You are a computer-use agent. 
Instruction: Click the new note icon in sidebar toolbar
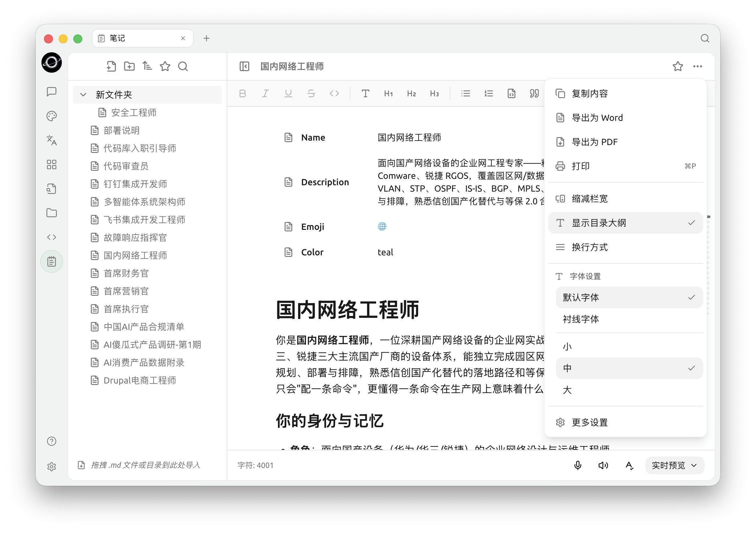111,66
